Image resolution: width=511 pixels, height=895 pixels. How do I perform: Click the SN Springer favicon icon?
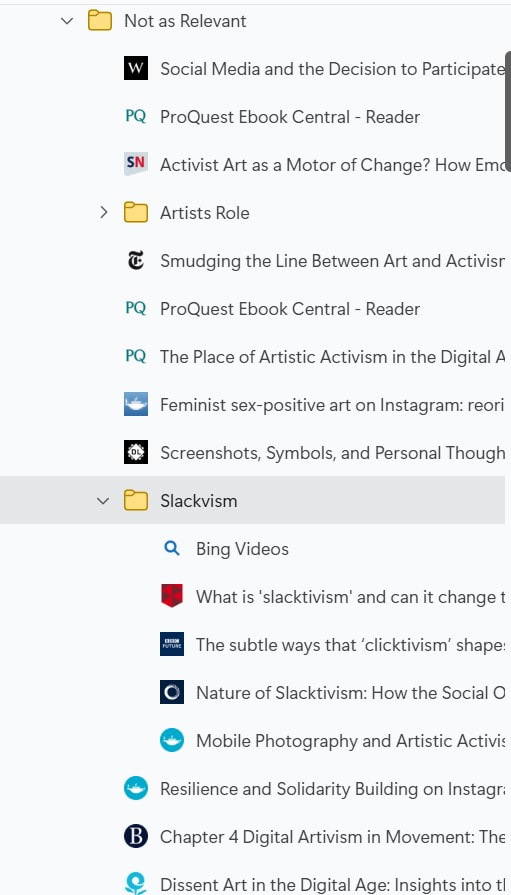[x=136, y=164]
